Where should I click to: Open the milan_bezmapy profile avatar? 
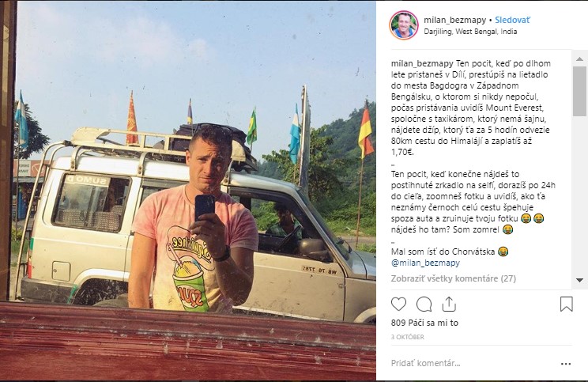tap(404, 25)
